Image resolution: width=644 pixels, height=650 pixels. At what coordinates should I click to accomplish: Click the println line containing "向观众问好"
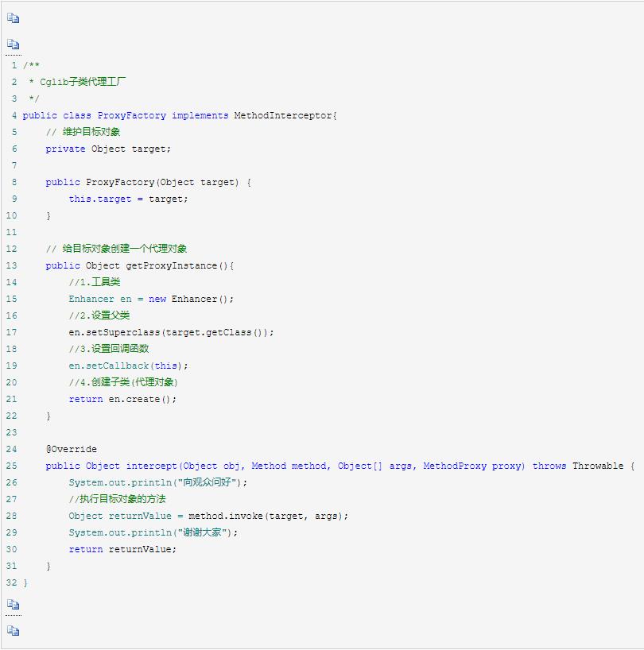157,482
